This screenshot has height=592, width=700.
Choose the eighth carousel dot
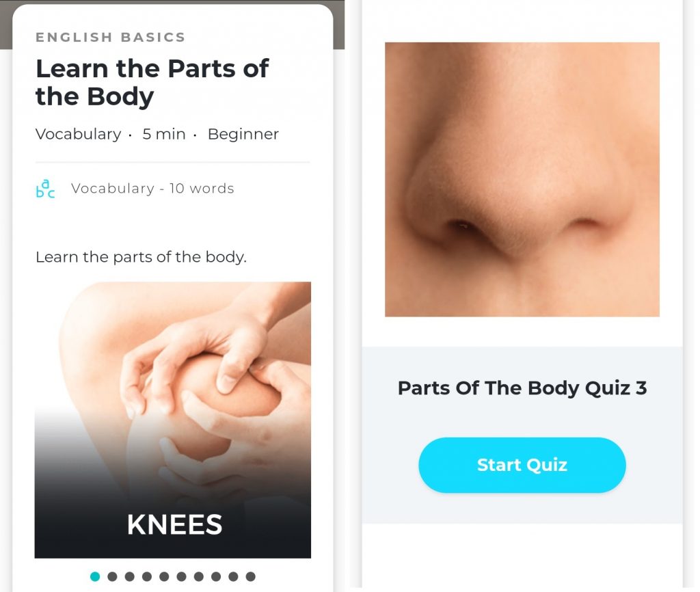[216, 576]
